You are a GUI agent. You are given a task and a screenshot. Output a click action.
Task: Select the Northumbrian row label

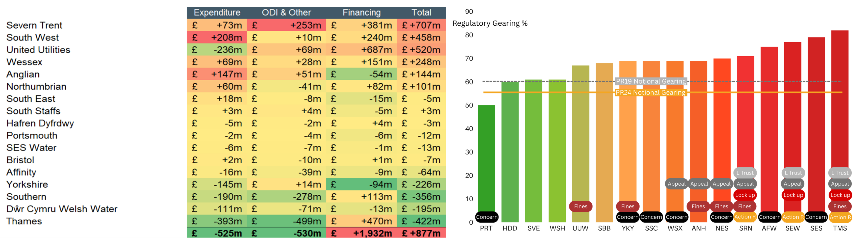click(x=36, y=87)
